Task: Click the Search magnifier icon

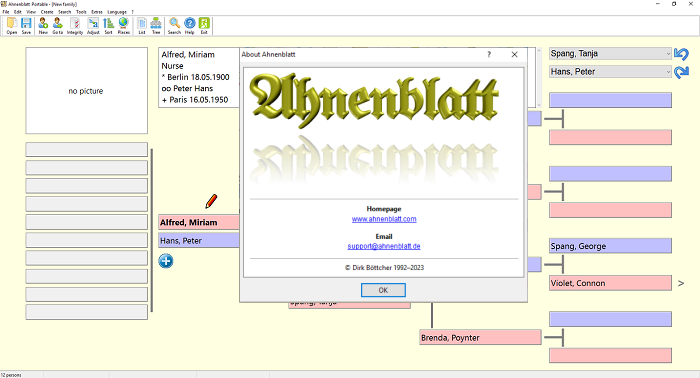Action: pyautogui.click(x=174, y=25)
